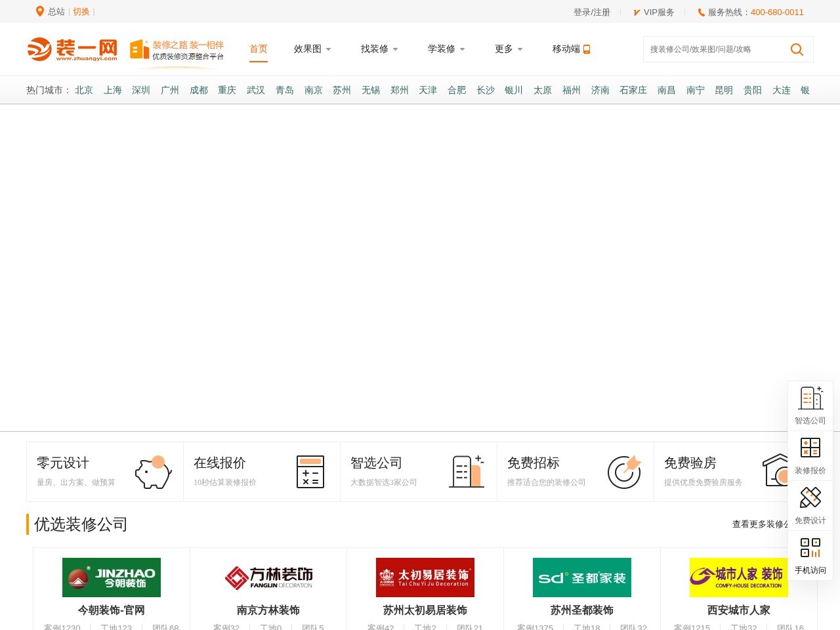The image size is (840, 630).
Task: Select hot city 青岛
Action: pos(285,91)
